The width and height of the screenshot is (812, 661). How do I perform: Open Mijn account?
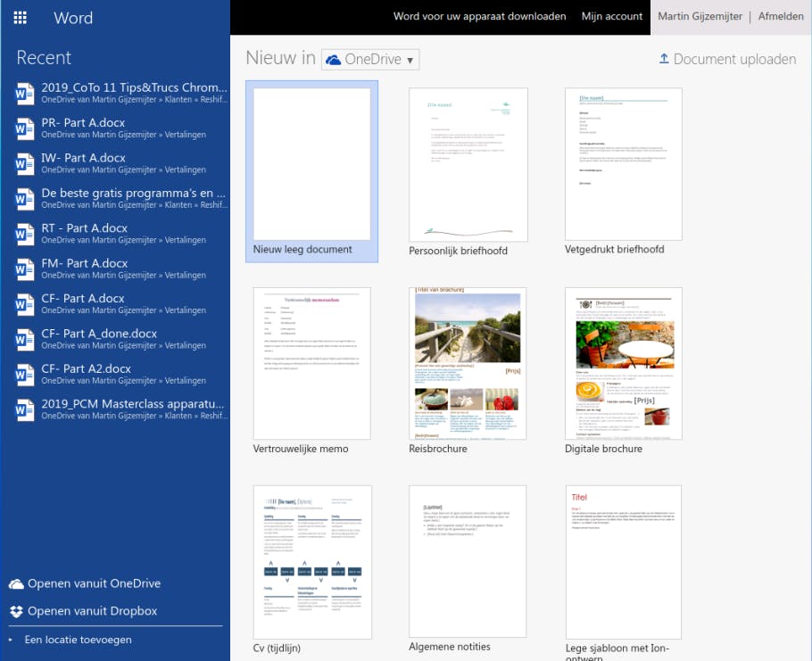coord(612,16)
